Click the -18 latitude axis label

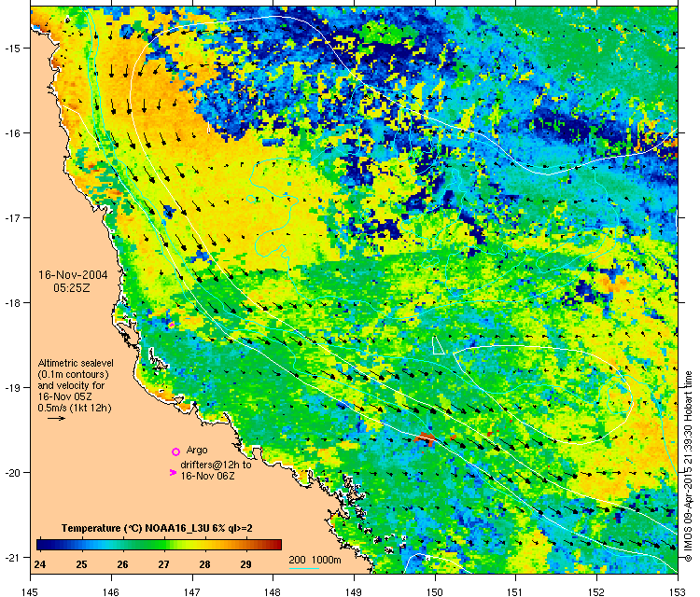[x=11, y=302]
